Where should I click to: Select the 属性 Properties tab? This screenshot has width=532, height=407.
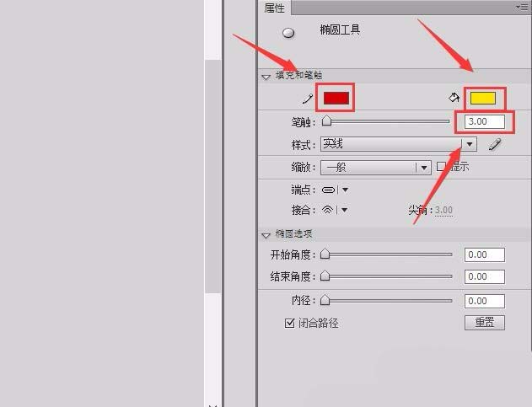(275, 8)
